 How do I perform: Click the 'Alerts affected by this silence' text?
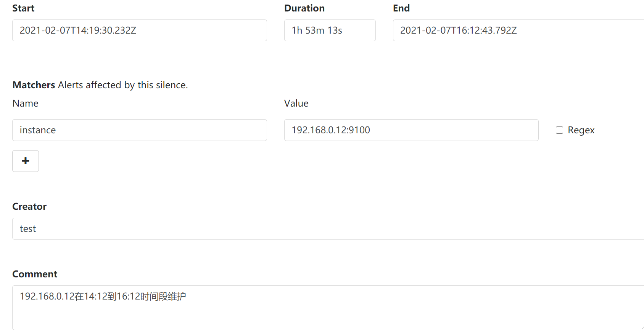coord(123,85)
